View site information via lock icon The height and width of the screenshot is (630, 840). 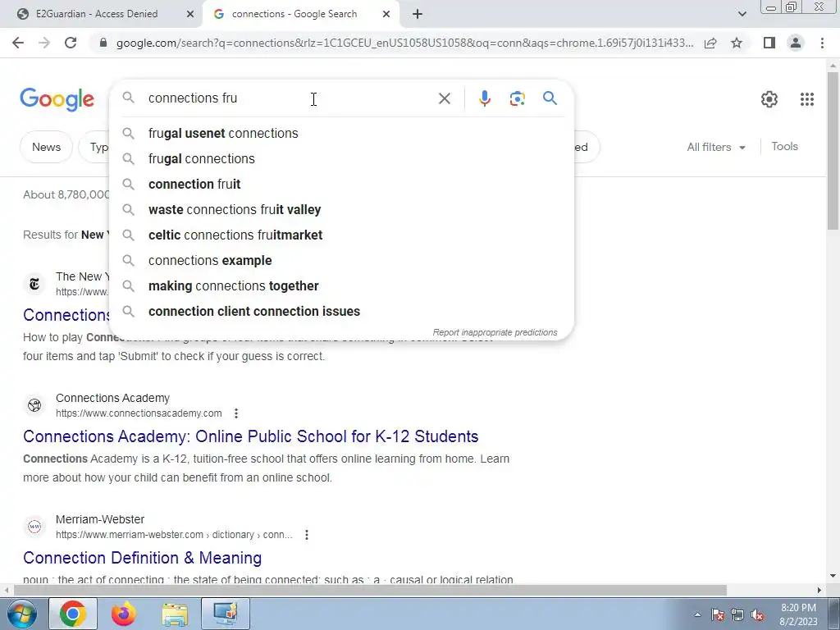coord(103,43)
